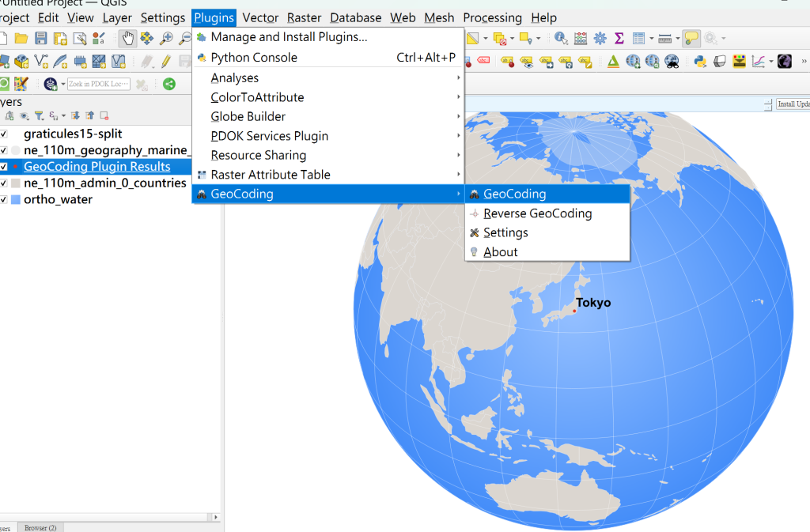Toggle Show Map Tips speech bubble icon
The width and height of the screenshot is (810, 532).
[x=691, y=38]
